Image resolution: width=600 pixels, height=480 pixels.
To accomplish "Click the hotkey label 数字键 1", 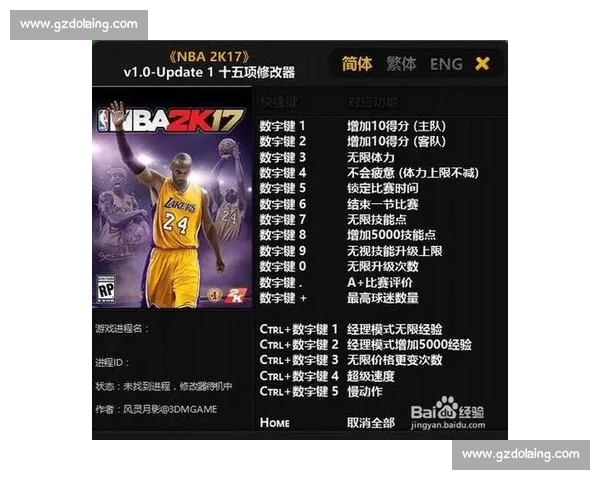I will 282,126.
